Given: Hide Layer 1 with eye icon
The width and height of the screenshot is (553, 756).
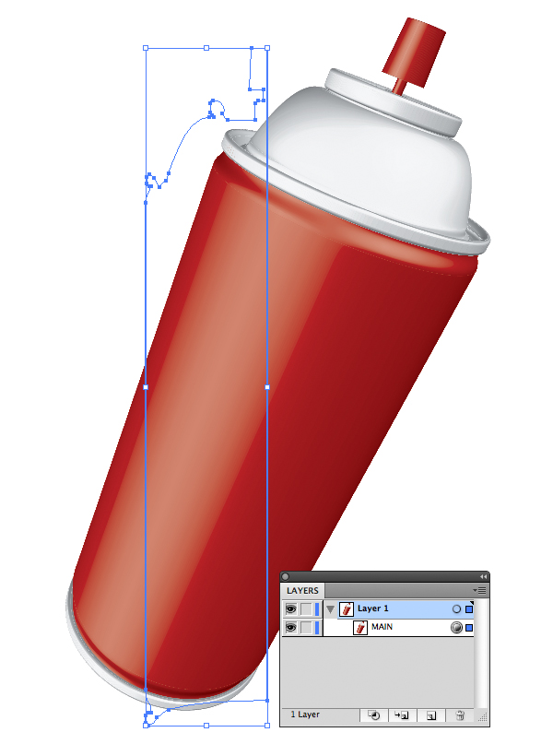Looking at the screenshot, I should [x=291, y=609].
